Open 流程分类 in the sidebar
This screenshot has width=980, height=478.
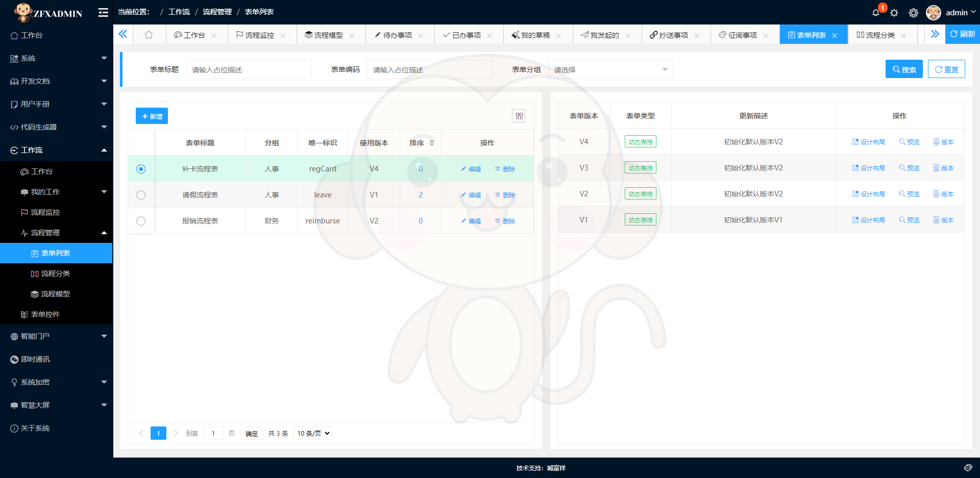tap(56, 273)
